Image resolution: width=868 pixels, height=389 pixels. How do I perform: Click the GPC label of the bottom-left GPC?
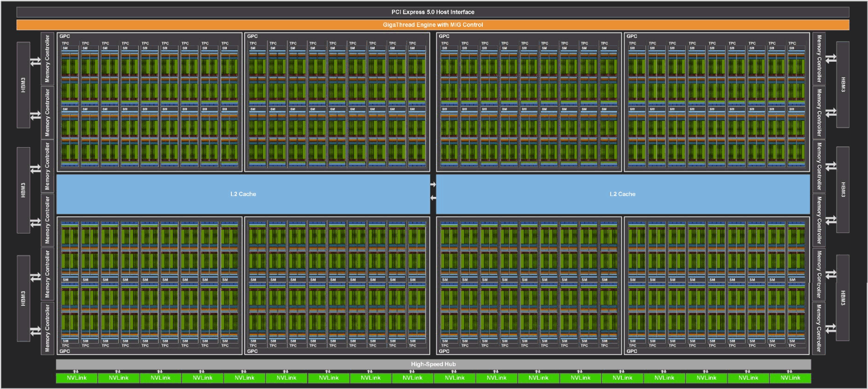[65, 351]
